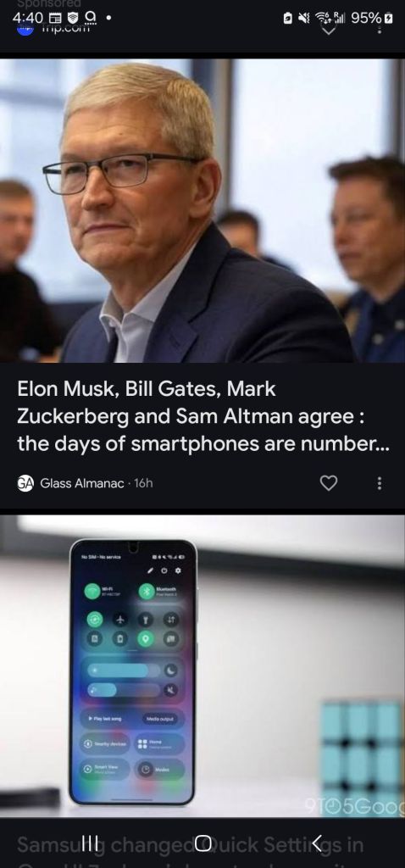Expand the sponsored Trip.com card chevron

click(x=329, y=30)
